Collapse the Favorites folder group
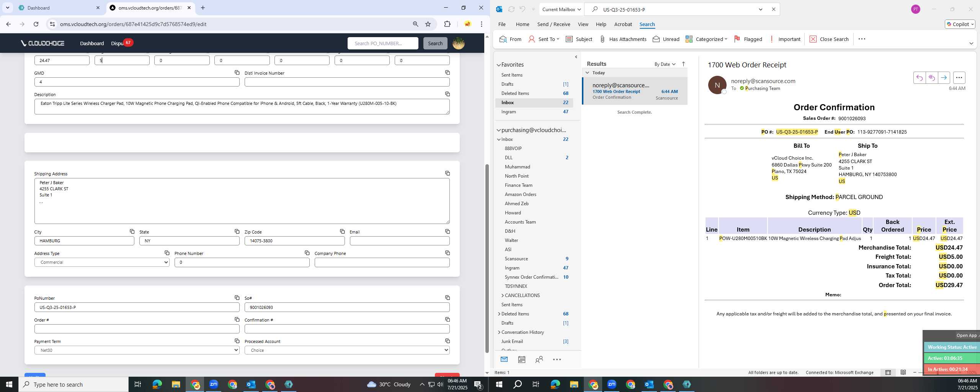 (499, 65)
